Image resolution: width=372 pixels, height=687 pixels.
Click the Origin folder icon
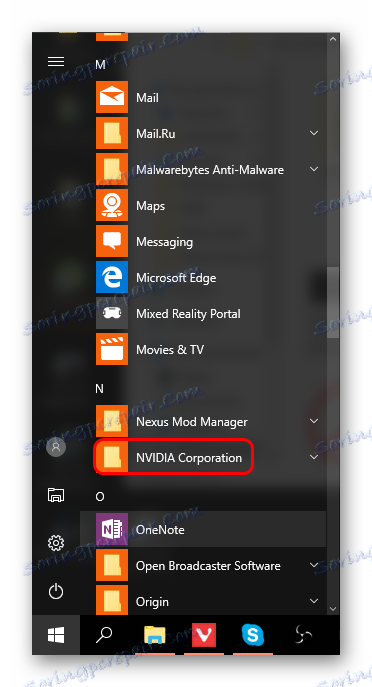[112, 600]
